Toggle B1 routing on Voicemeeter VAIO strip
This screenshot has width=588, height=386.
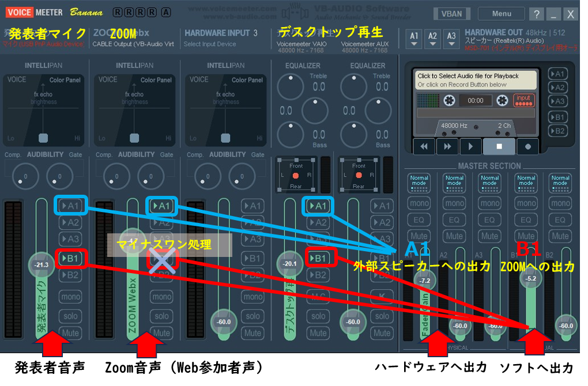318,258
